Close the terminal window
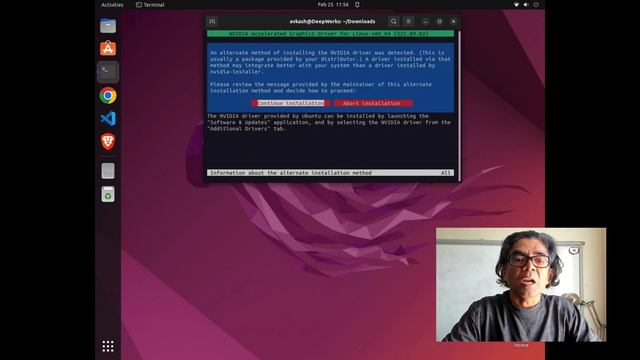This screenshot has width=640, height=360. (x=453, y=21)
